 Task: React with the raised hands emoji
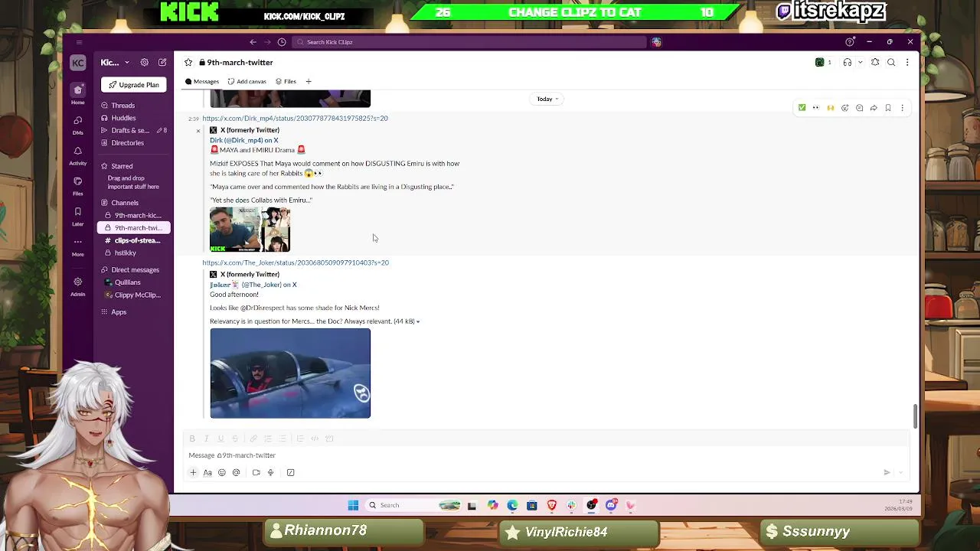[x=830, y=108]
